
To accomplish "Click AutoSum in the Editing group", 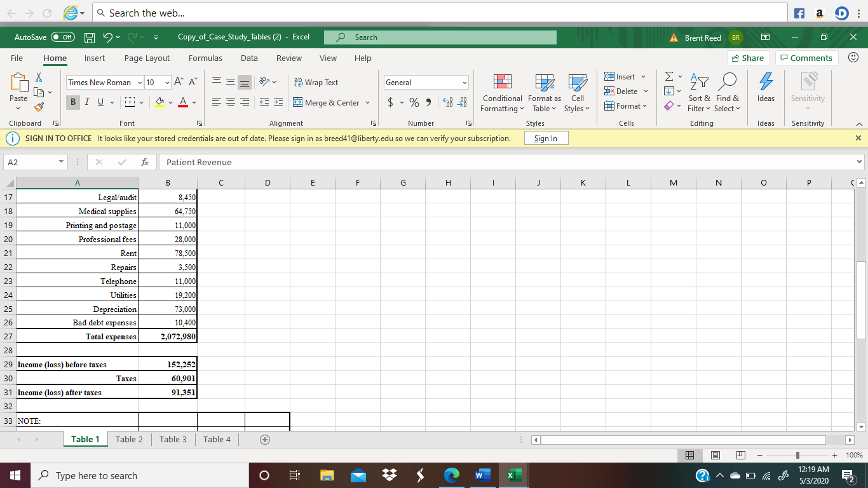I will coord(670,76).
